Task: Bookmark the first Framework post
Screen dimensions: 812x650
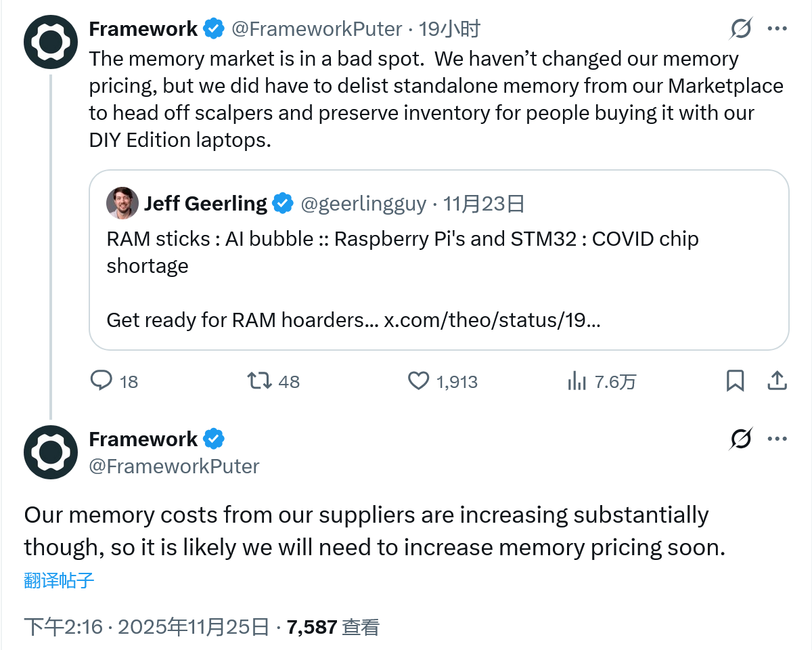Action: point(735,381)
